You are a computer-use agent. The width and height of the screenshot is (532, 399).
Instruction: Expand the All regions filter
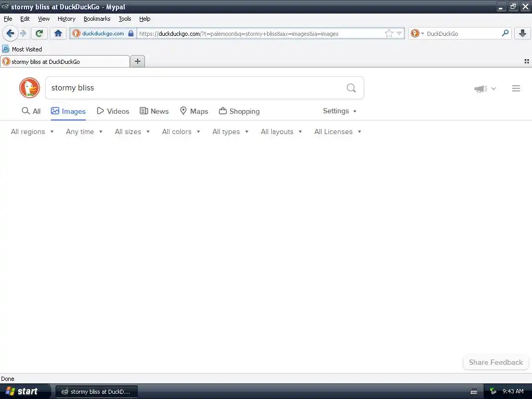32,131
